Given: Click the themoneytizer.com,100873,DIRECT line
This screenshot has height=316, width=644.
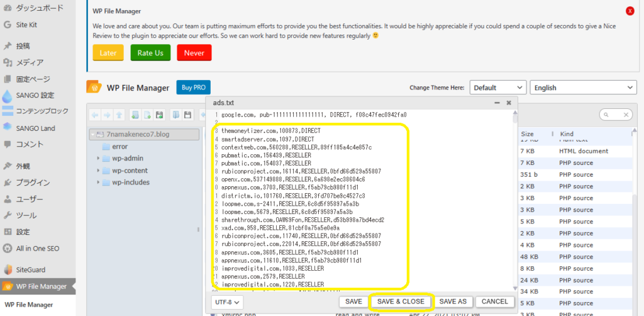Looking at the screenshot, I should point(270,131).
